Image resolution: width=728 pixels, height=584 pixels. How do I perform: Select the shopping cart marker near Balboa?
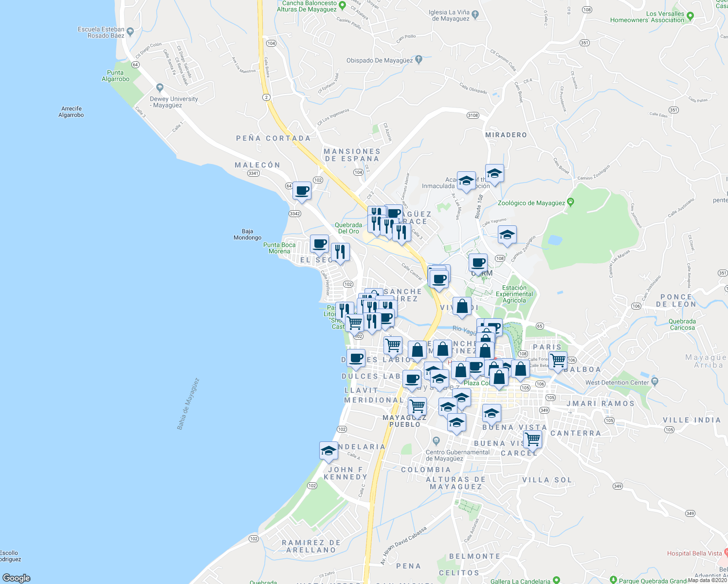coord(558,359)
